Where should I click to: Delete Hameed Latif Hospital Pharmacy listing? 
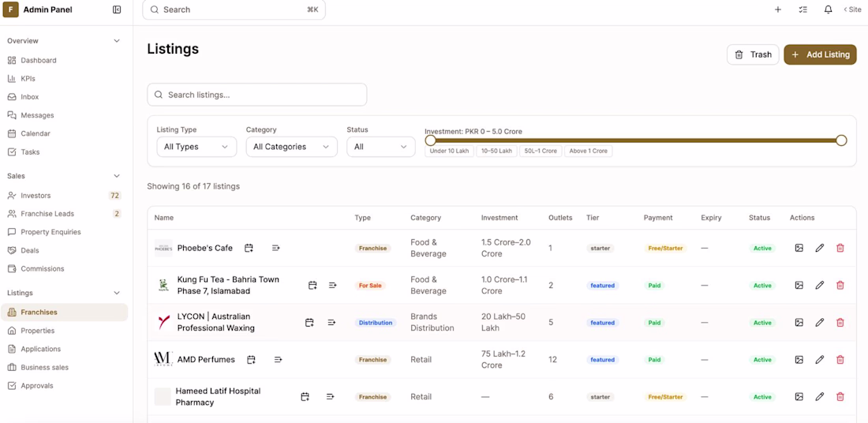[x=840, y=396]
